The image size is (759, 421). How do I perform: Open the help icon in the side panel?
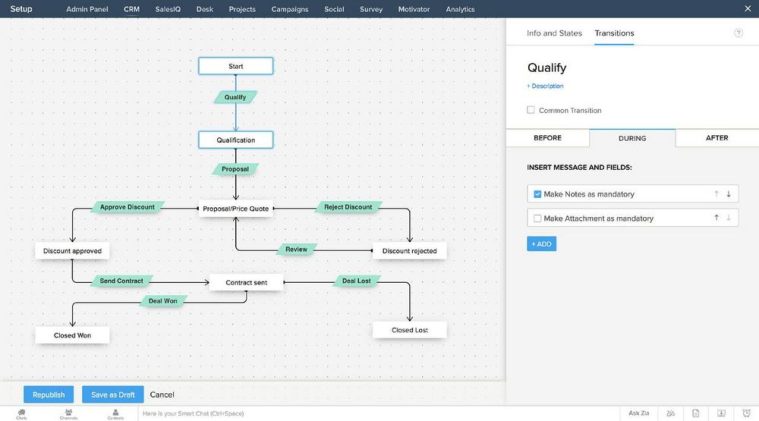click(738, 33)
